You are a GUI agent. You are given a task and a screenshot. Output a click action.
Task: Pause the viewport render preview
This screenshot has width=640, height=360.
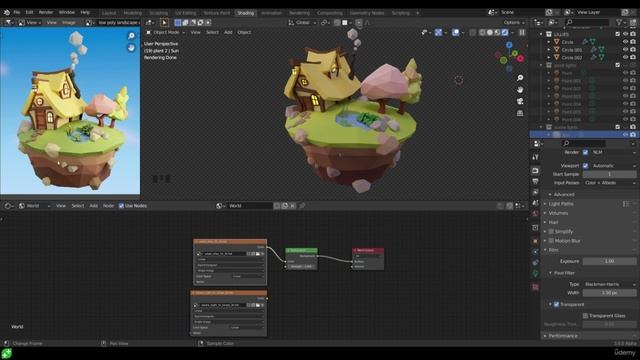[x=522, y=32]
